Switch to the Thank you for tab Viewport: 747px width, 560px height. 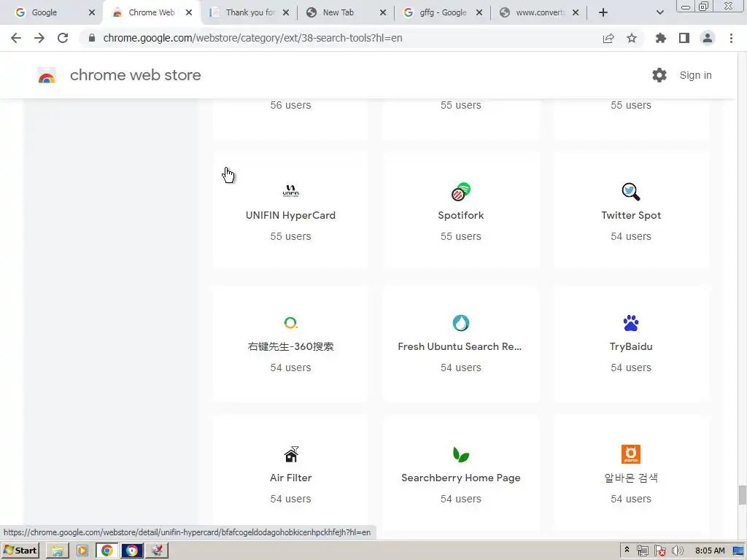249,12
